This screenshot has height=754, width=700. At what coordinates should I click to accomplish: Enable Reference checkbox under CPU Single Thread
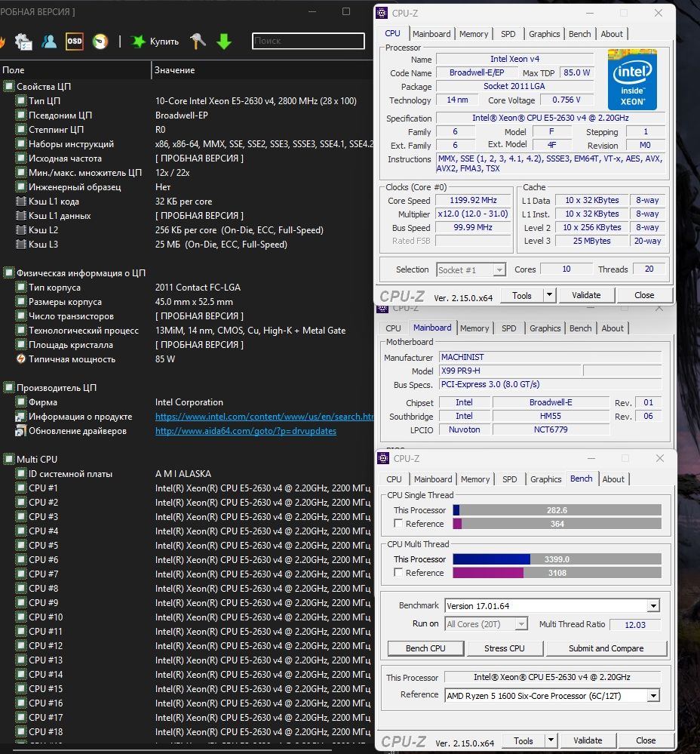(x=398, y=523)
